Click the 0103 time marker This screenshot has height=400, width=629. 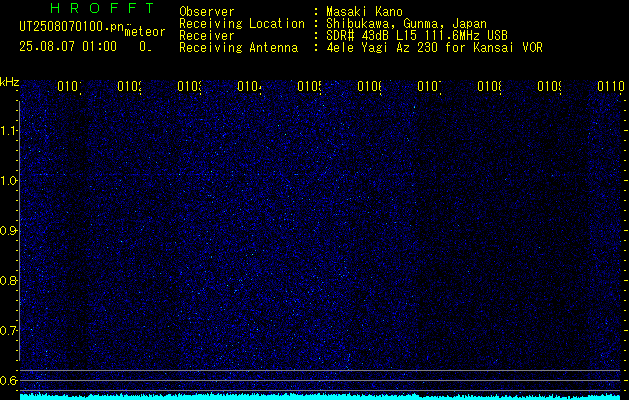(190, 86)
